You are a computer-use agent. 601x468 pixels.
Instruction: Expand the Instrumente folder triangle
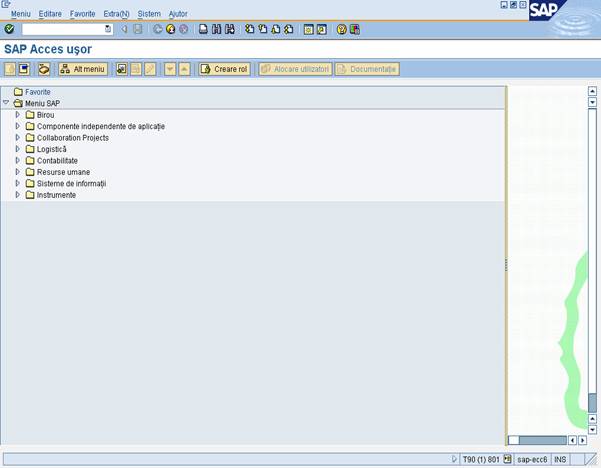pyautogui.click(x=18, y=195)
